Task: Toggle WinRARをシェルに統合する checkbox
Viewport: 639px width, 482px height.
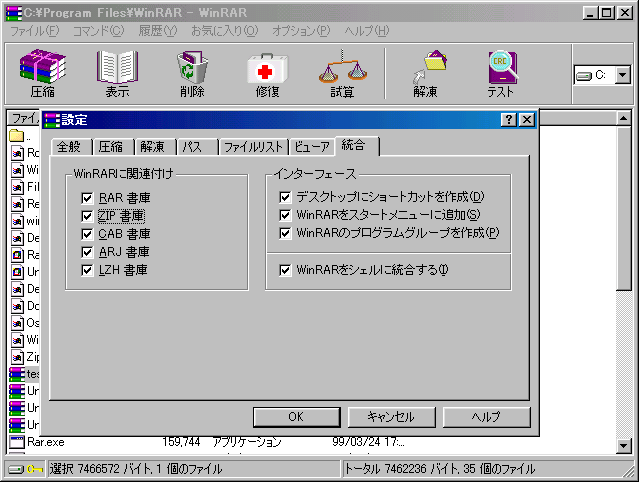Action: point(285,270)
